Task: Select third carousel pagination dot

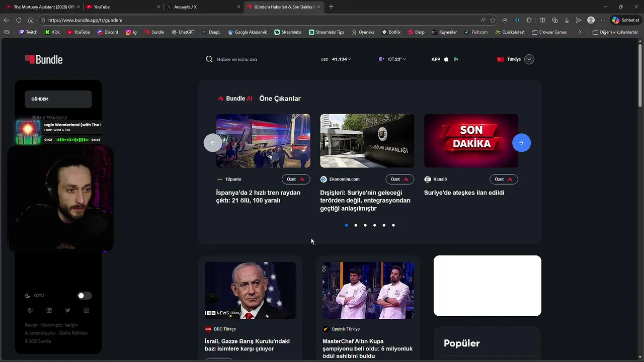Action: (365, 225)
